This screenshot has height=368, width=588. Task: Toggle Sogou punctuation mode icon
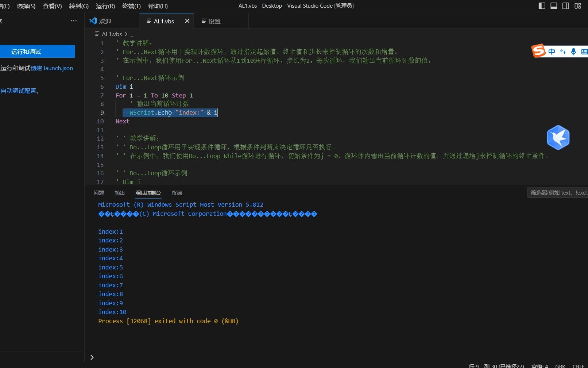(x=562, y=51)
